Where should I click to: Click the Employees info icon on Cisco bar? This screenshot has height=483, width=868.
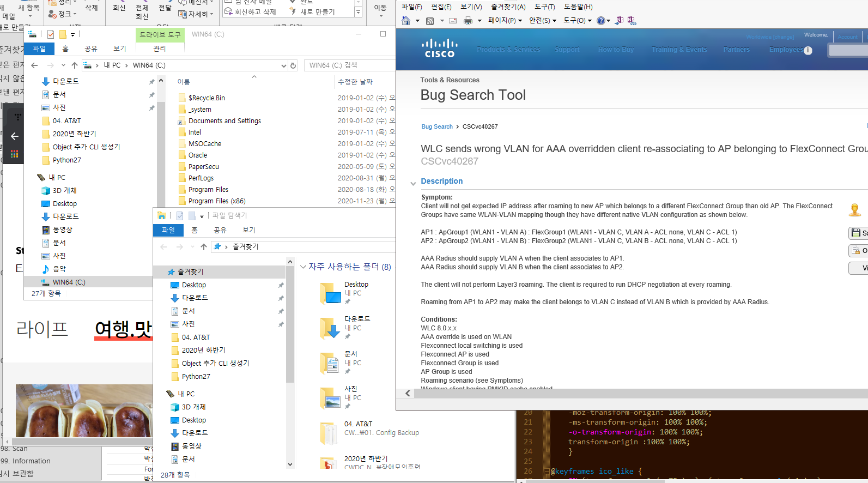[x=808, y=50]
